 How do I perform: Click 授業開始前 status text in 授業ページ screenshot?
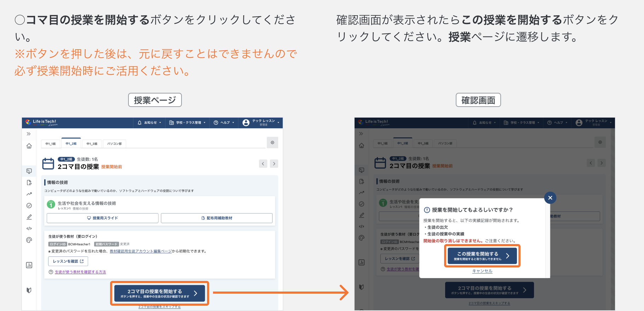(111, 167)
